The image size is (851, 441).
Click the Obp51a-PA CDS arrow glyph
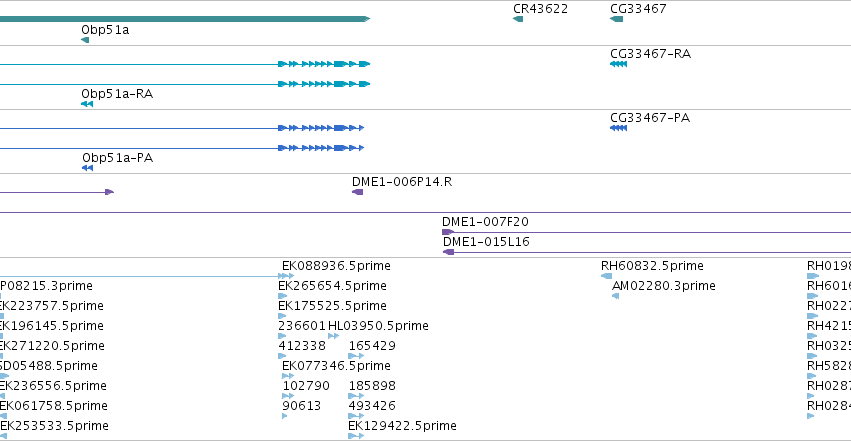[87, 168]
